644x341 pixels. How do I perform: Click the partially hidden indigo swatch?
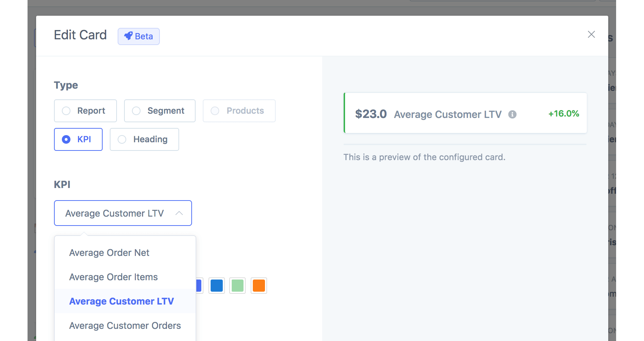(199, 286)
